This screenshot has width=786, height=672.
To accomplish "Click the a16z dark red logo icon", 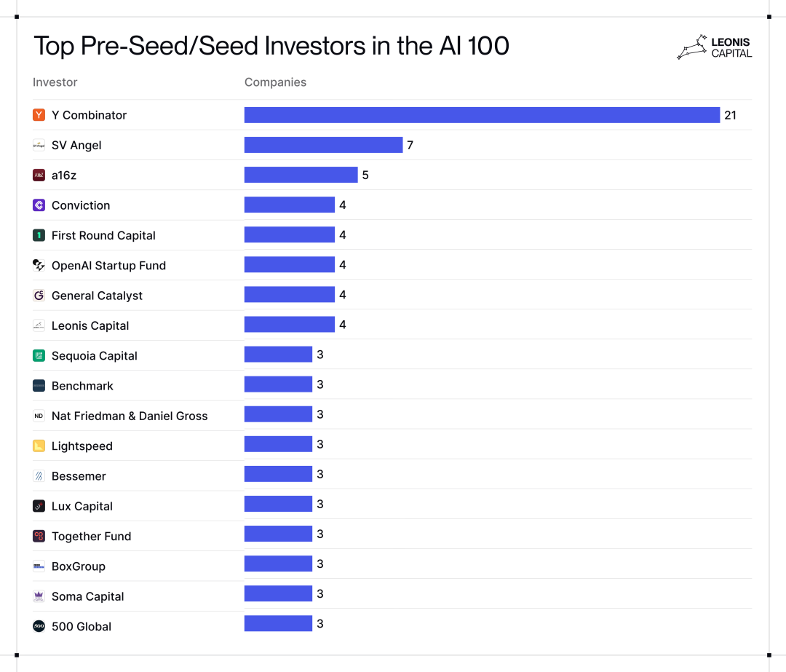I will click(x=39, y=175).
